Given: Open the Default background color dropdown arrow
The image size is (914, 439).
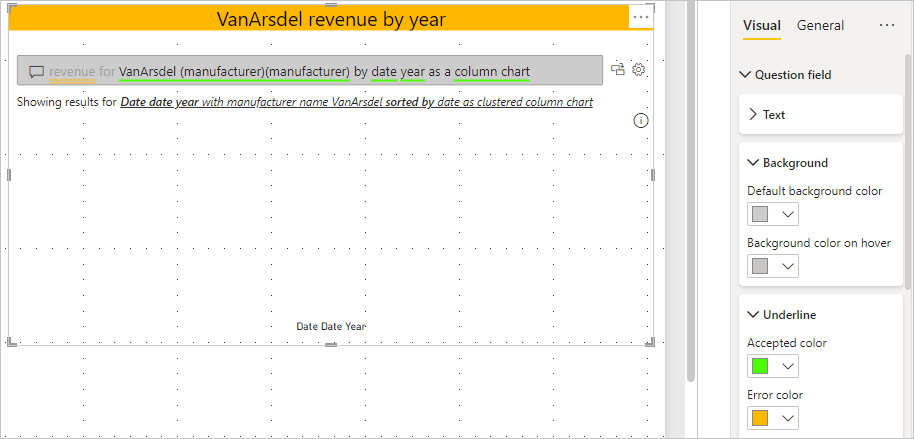Looking at the screenshot, I should (788, 214).
